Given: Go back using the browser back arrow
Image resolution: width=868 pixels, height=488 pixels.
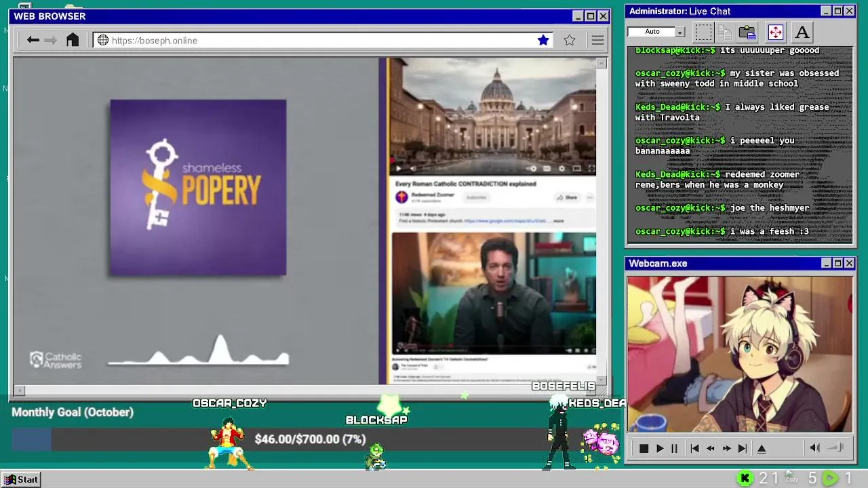Looking at the screenshot, I should [x=33, y=40].
